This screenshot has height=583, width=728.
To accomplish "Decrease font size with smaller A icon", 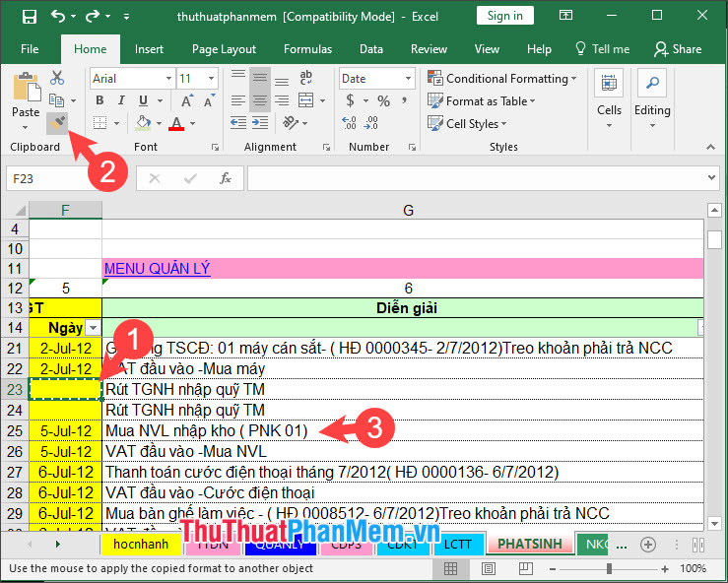I will pos(209,100).
